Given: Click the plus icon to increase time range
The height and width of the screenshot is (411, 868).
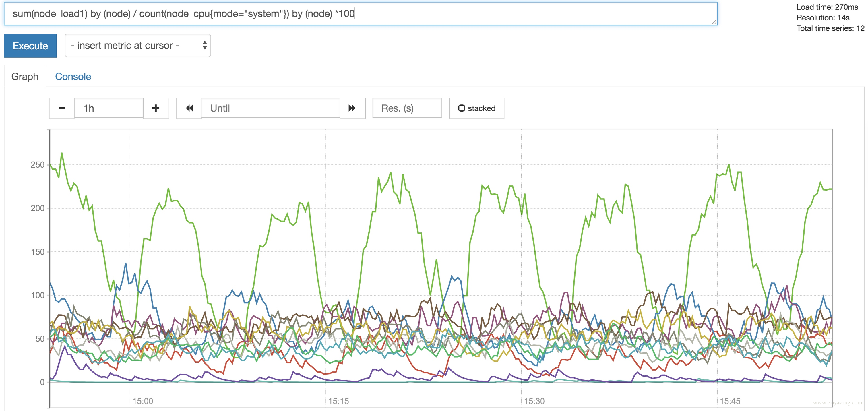Looking at the screenshot, I should [156, 108].
